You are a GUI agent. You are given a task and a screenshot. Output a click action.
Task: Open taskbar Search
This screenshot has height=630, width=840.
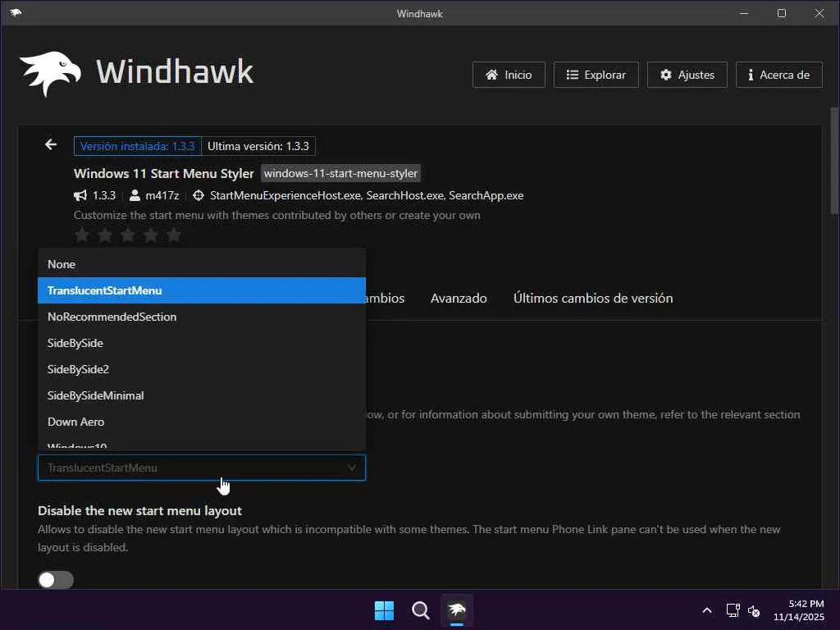coord(421,610)
